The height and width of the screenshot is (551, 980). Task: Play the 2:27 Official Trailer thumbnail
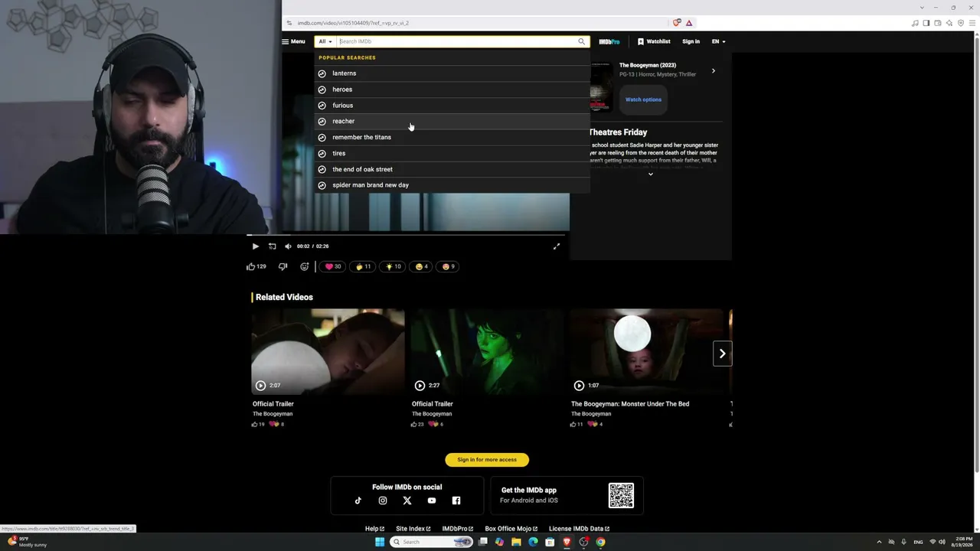pos(488,352)
